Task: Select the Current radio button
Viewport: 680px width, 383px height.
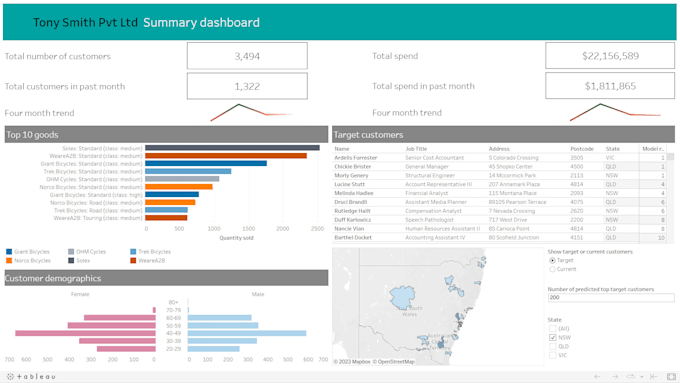Action: pos(552,269)
